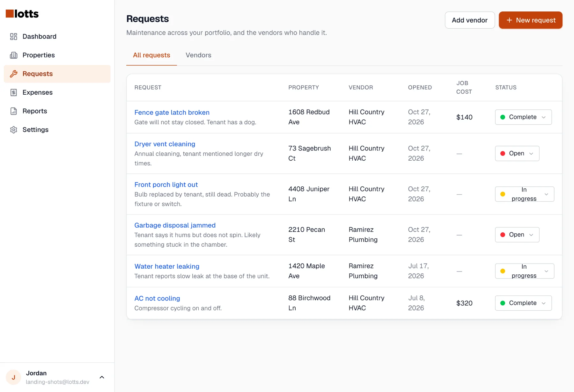Click the New request button
The width and height of the screenshot is (574, 392).
[x=531, y=20]
